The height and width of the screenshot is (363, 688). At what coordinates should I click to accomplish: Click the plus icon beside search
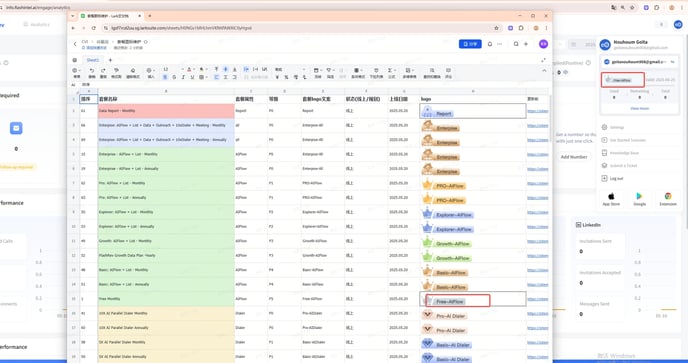526,44
